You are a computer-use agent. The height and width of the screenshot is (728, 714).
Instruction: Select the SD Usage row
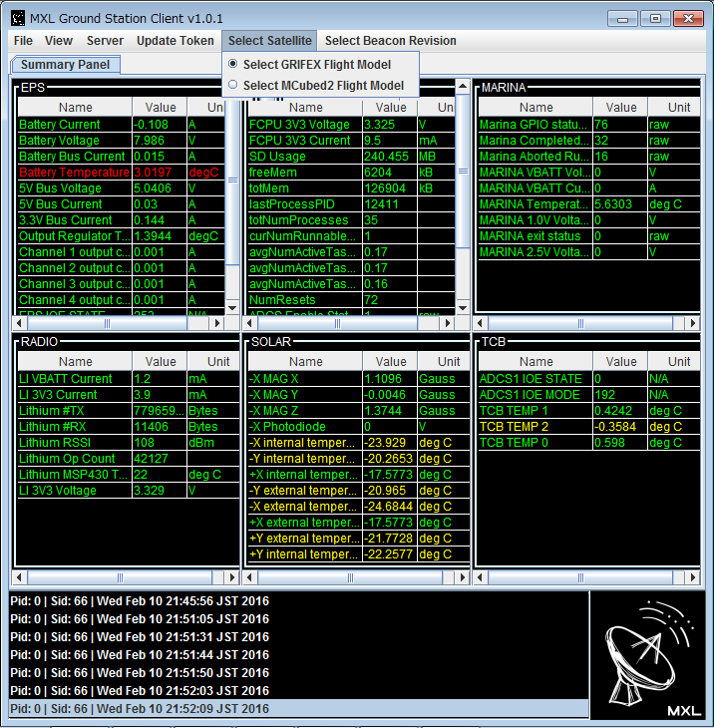351,157
